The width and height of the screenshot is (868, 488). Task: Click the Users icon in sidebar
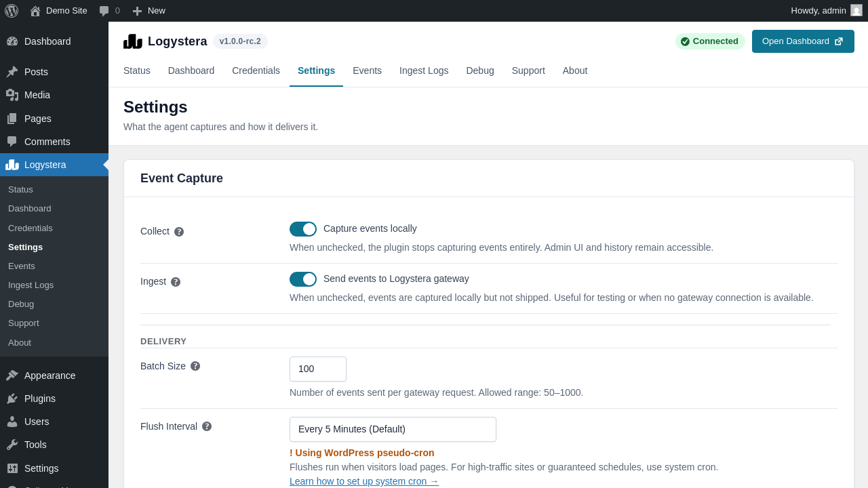pyautogui.click(x=12, y=422)
